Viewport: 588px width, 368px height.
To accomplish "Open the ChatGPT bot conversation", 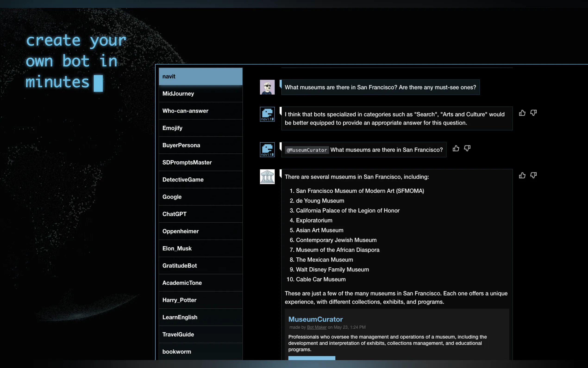I will coord(200,214).
